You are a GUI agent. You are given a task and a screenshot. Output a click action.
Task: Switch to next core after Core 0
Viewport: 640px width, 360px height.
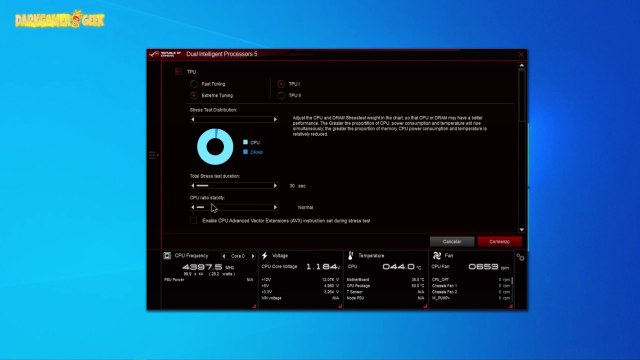tap(253, 256)
